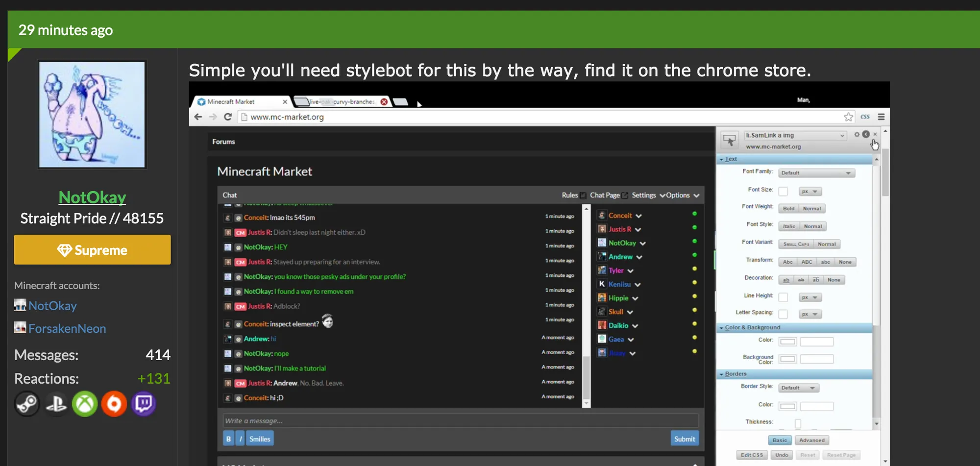
Task: Open the Xbox profile icon
Action: (85, 404)
